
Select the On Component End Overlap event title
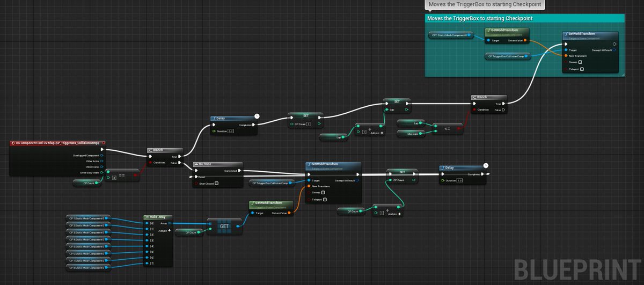(x=57, y=143)
